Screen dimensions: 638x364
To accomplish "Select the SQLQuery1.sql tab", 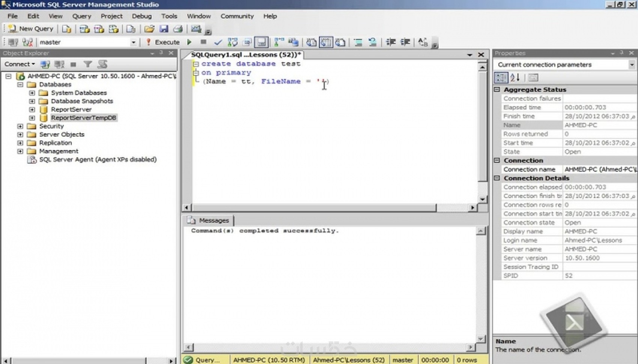I will tap(246, 55).
